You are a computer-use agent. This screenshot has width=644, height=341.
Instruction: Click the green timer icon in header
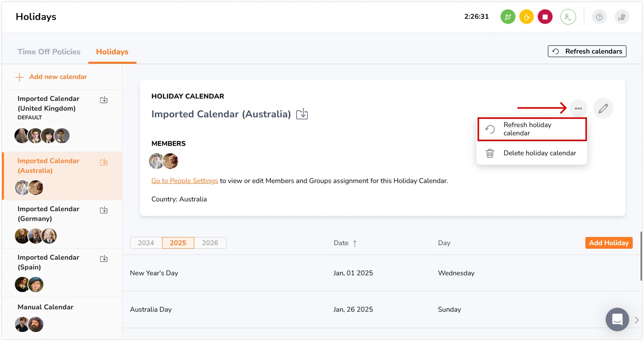pyautogui.click(x=508, y=17)
